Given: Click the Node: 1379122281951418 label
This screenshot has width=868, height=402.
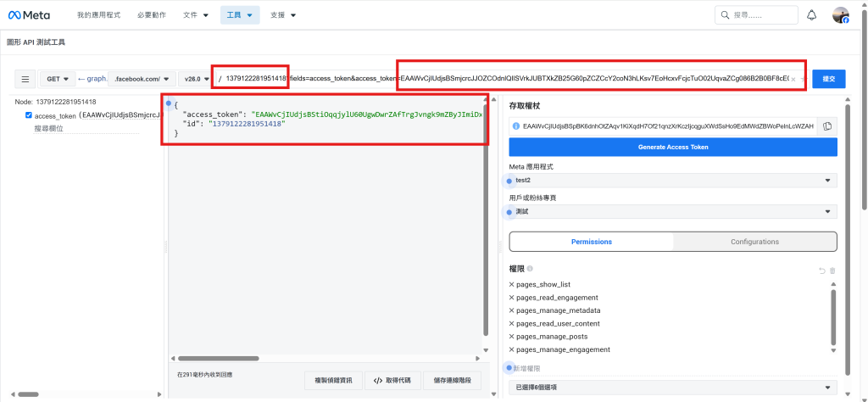Looking at the screenshot, I should (55, 102).
